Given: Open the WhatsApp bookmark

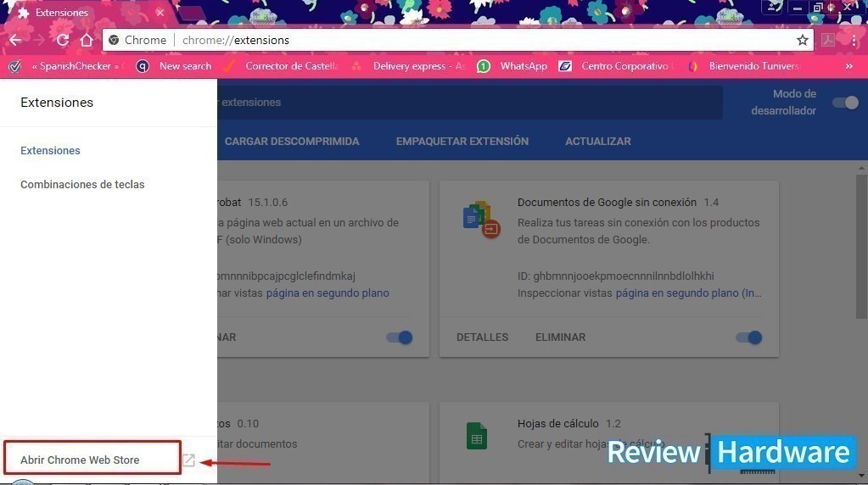Looking at the screenshot, I should [512, 66].
